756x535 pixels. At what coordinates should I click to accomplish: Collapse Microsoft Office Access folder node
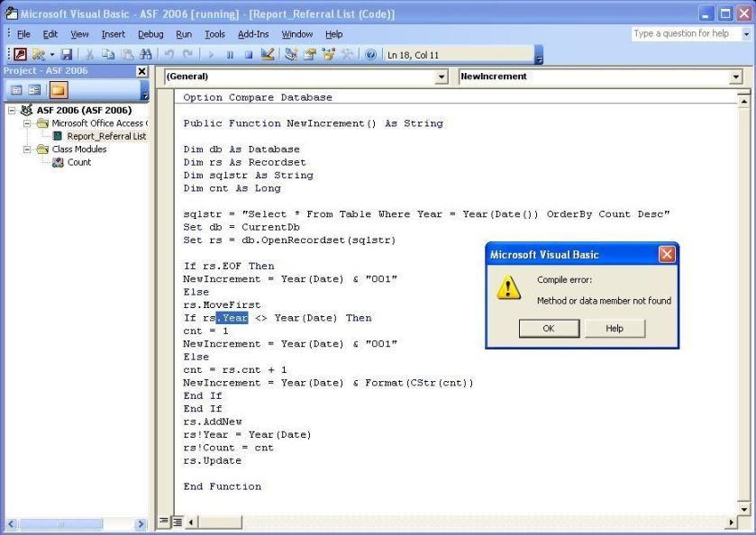pyautogui.click(x=27, y=124)
